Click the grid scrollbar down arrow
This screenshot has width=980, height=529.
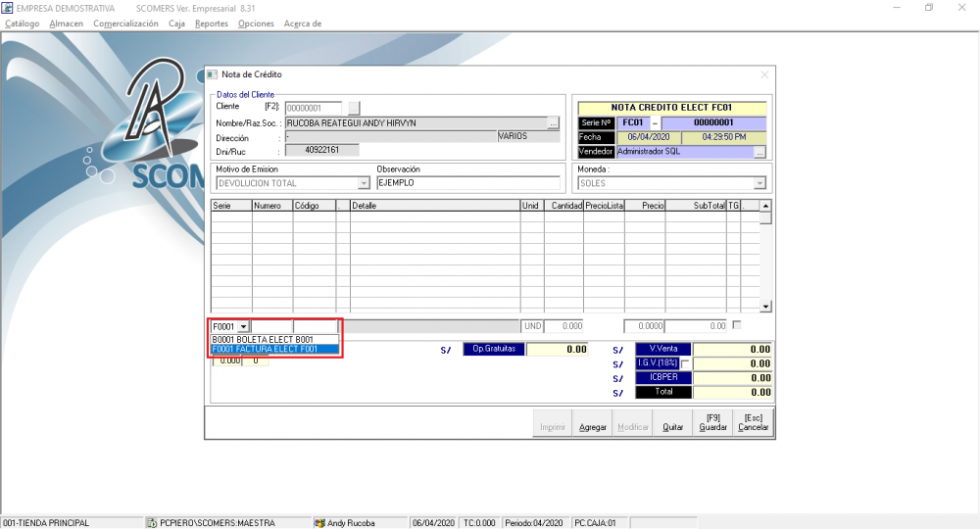tap(765, 307)
